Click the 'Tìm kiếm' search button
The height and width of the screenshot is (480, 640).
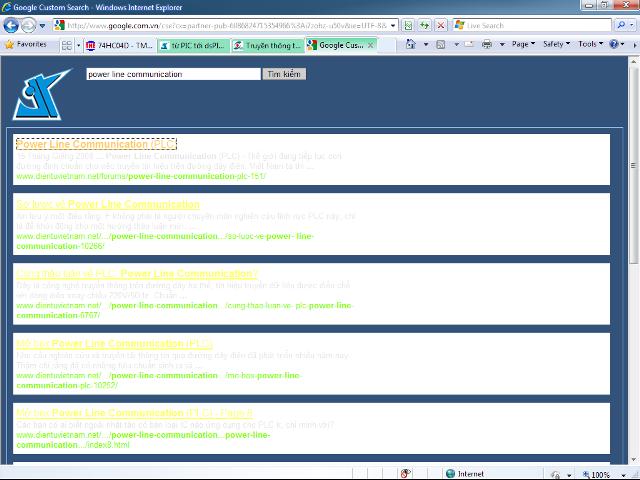284,74
